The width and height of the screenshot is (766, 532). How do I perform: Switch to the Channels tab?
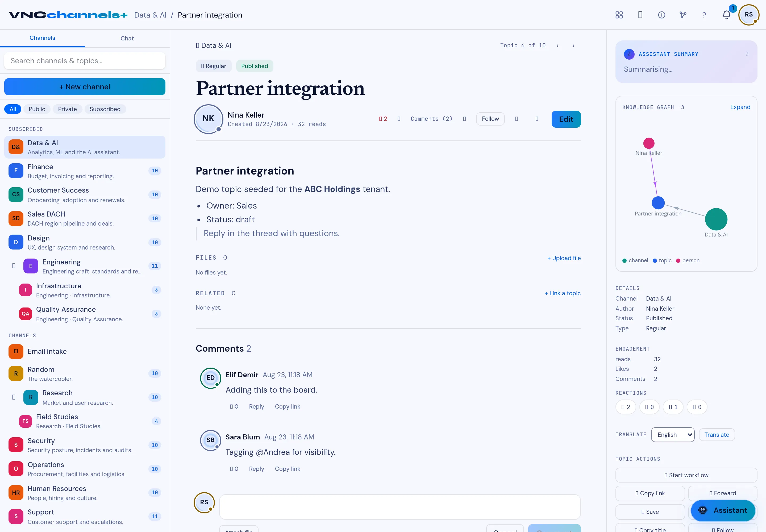pyautogui.click(x=42, y=38)
